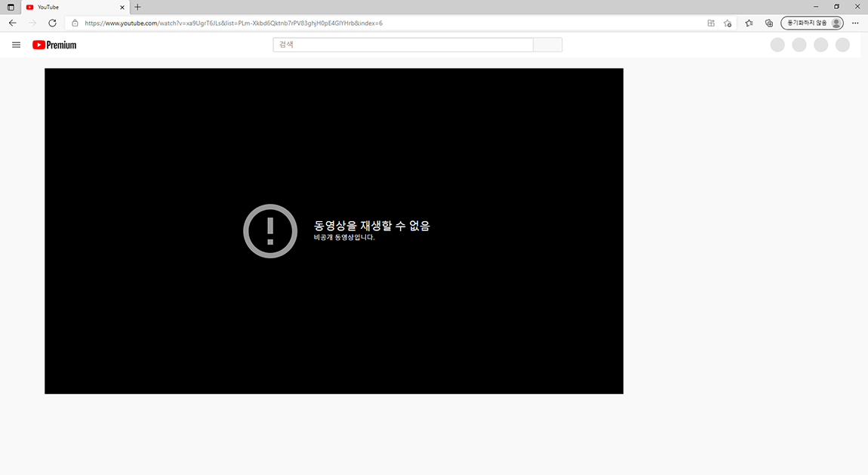Viewport: 868px width, 475px height.
Task: Minimize the browser window
Action: pyautogui.click(x=815, y=7)
